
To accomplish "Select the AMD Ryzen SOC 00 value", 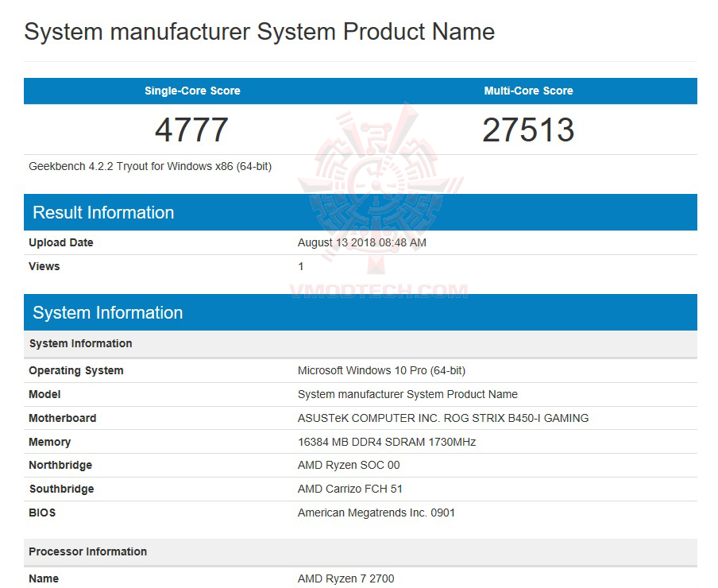I will tap(349, 466).
